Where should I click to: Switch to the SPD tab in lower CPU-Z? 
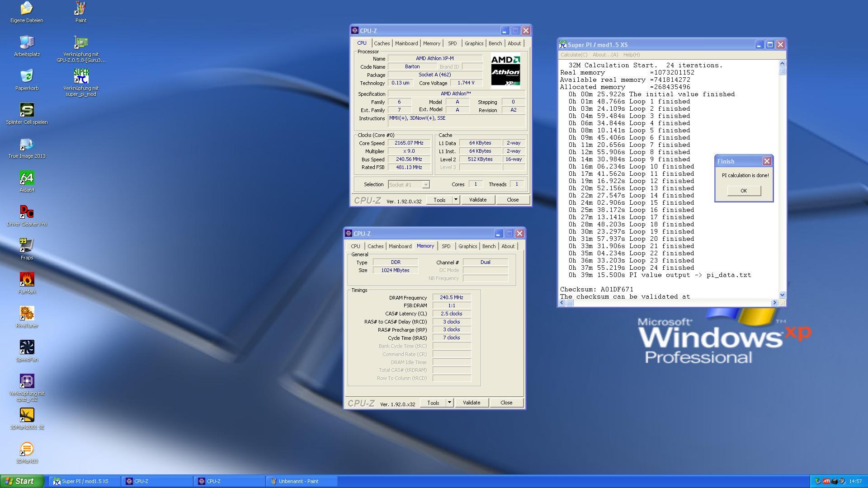click(x=446, y=246)
